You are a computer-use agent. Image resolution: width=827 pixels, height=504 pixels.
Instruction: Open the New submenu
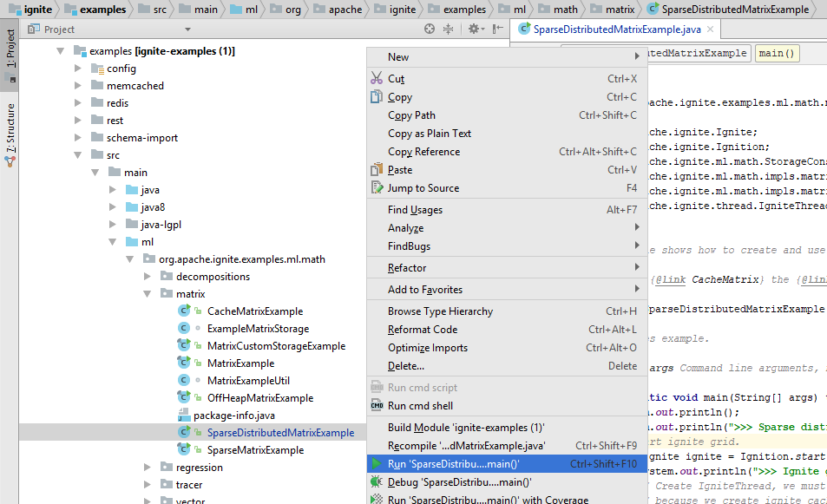click(x=507, y=56)
